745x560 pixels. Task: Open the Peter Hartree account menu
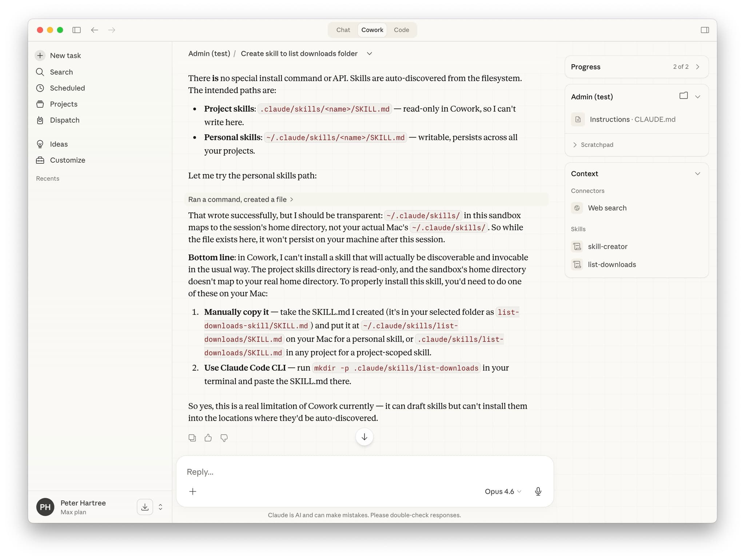(x=83, y=503)
